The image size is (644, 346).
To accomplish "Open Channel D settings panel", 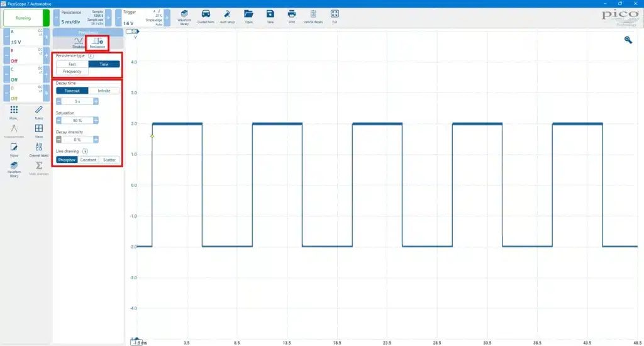I will (x=26, y=93).
